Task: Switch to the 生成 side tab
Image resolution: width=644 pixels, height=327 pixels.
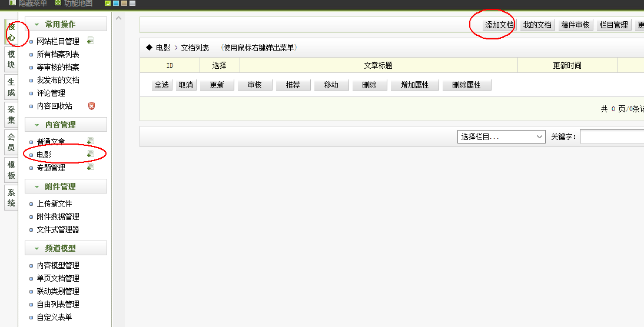Action: (x=11, y=87)
